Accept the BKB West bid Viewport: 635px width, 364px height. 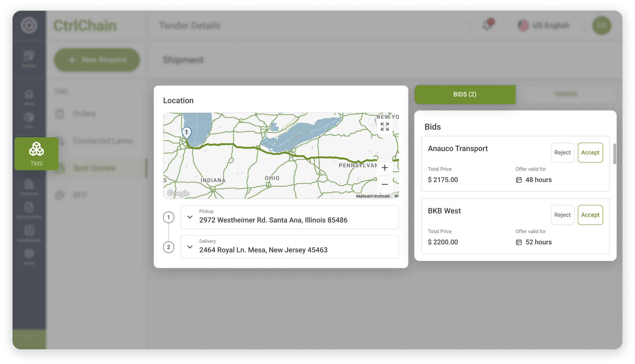(x=590, y=215)
